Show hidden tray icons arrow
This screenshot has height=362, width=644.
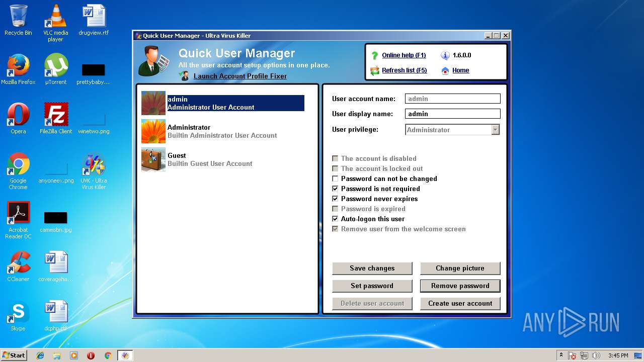pos(561,355)
